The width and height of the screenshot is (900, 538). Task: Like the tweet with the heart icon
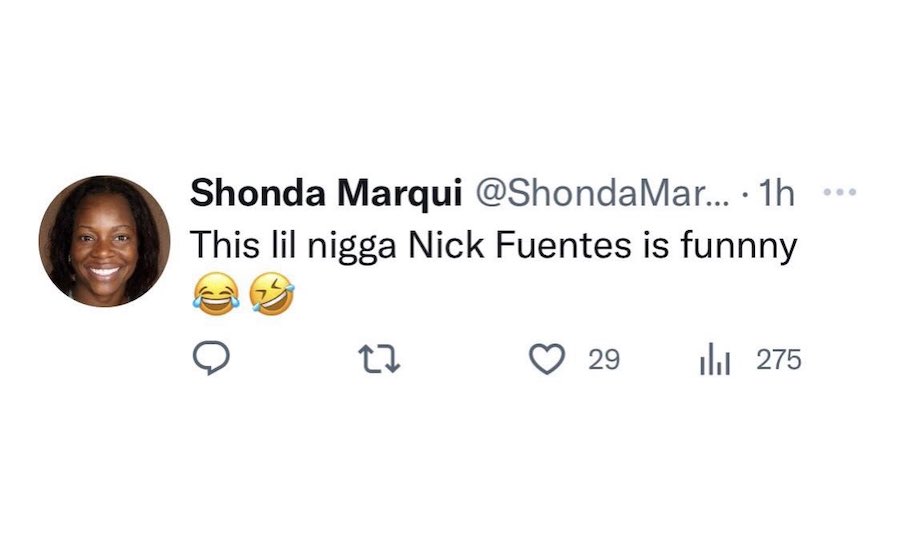546,359
